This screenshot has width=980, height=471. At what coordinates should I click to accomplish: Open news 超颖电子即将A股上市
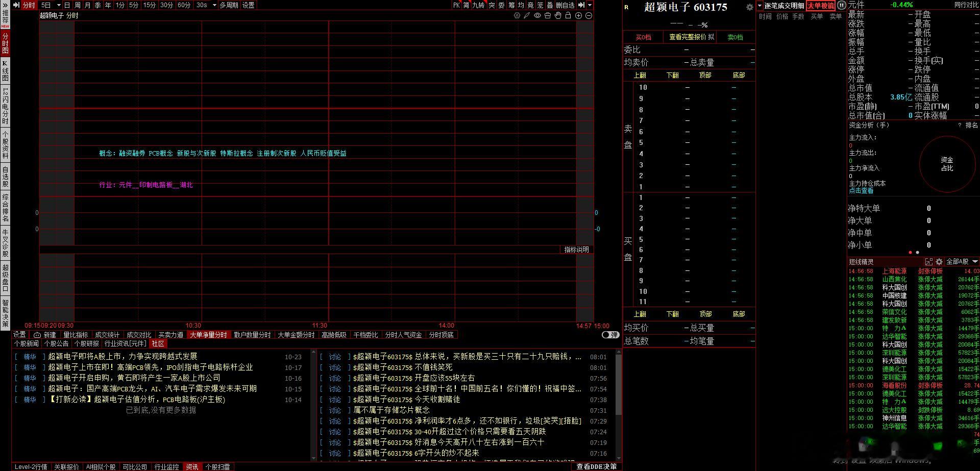coord(122,357)
